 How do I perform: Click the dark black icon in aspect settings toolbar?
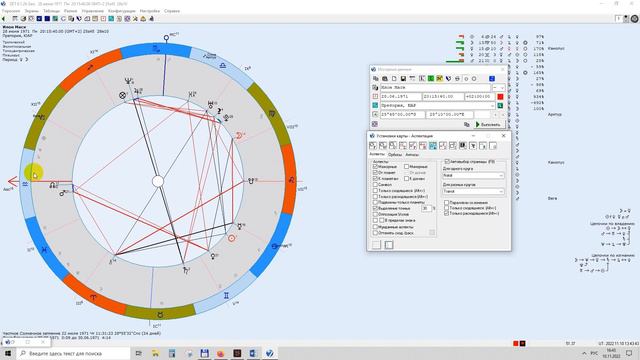(x=462, y=145)
